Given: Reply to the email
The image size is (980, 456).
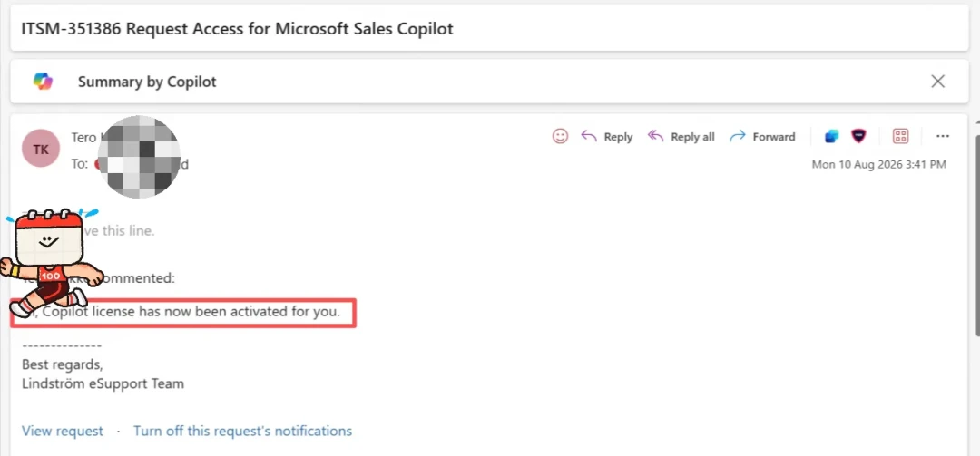Looking at the screenshot, I should click(x=607, y=136).
